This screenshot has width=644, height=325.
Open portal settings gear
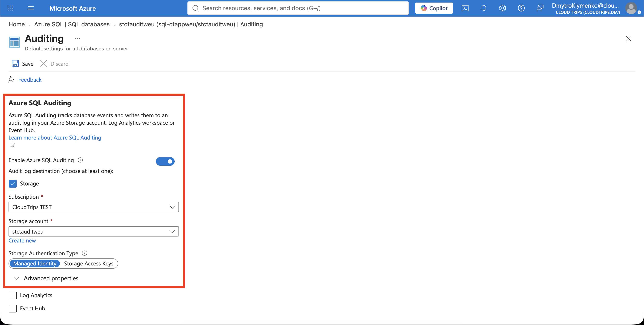502,8
